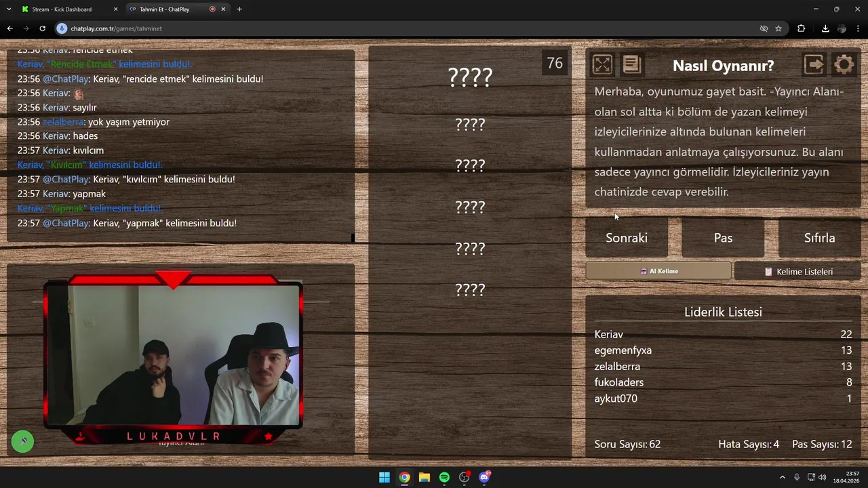Open the browser downloads icon

pyautogui.click(x=825, y=28)
